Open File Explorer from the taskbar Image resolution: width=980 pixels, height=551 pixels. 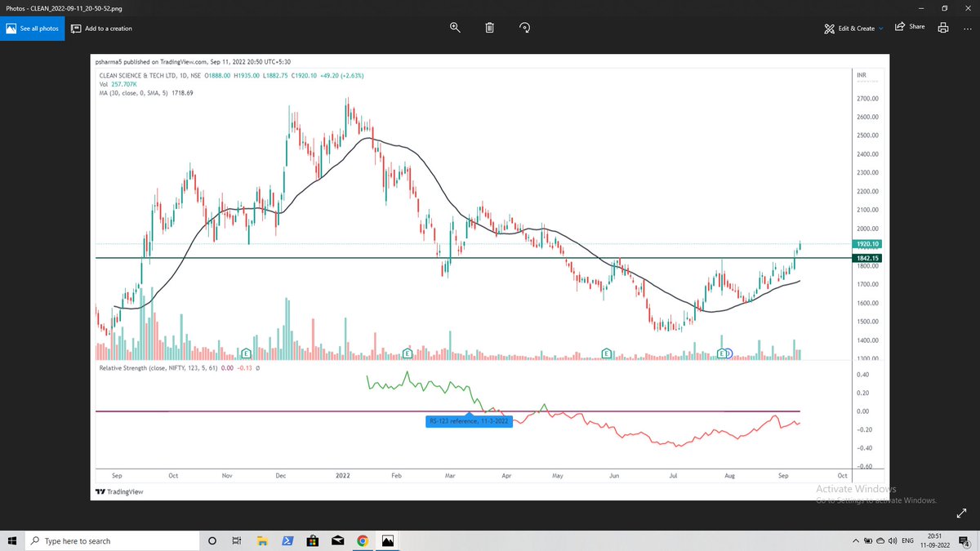262,540
